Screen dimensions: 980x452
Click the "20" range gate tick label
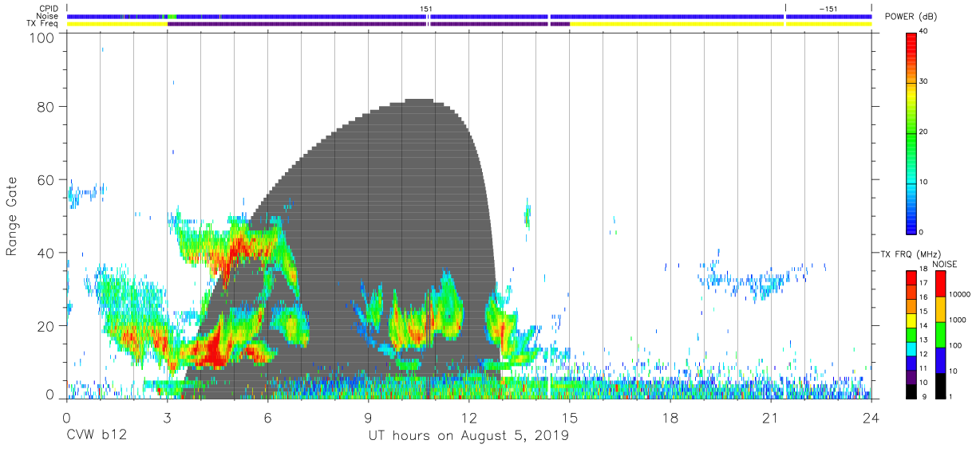point(46,326)
